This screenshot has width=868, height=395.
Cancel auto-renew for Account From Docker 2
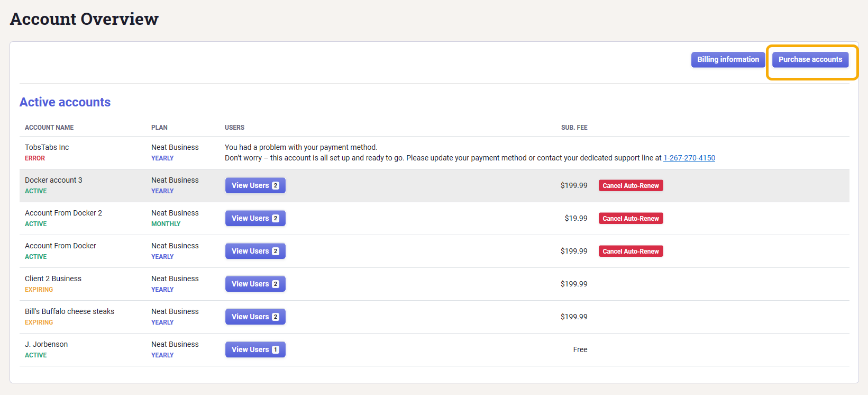coord(631,219)
